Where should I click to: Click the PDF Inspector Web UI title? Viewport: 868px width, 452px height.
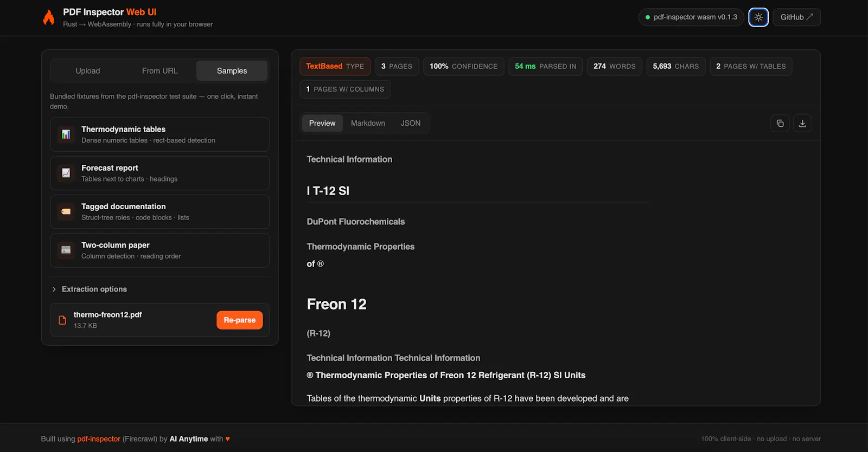(x=110, y=12)
